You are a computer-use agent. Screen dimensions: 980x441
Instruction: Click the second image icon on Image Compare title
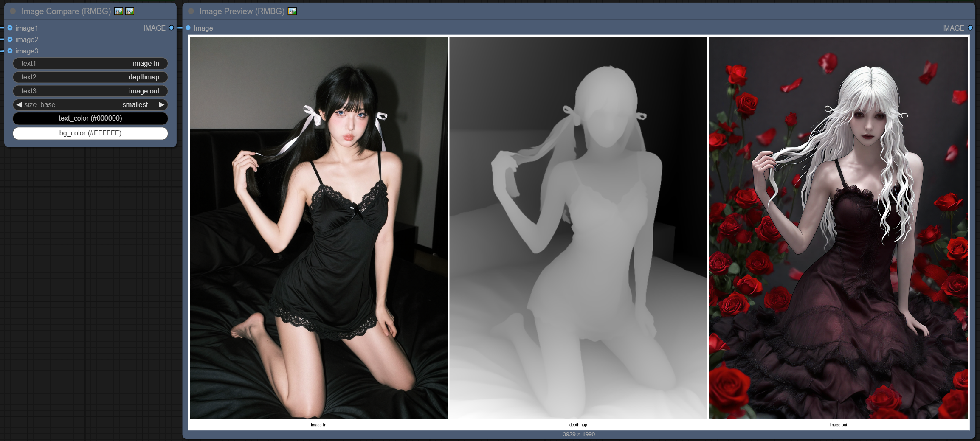[x=130, y=11]
